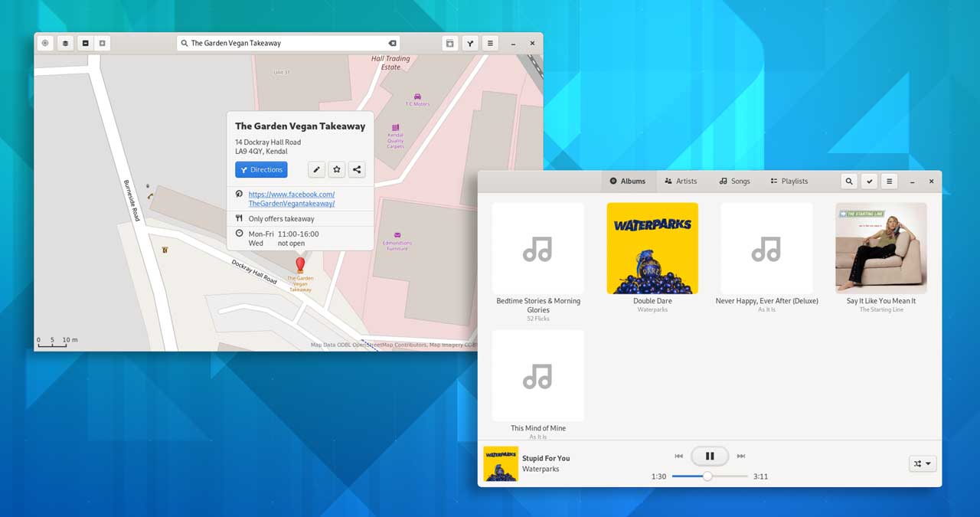Viewport: 980px width, 517px height.
Task: Open the print/export button in Maps header
Action: pos(449,44)
